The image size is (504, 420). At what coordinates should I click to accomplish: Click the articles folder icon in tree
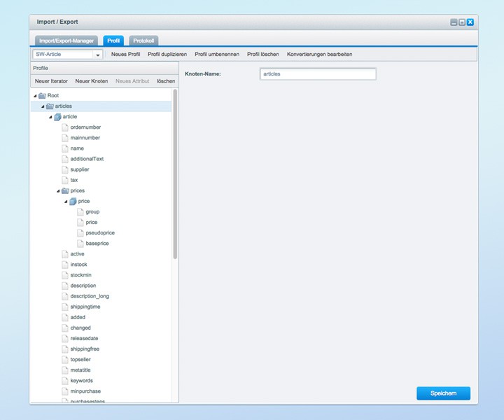pyautogui.click(x=50, y=106)
